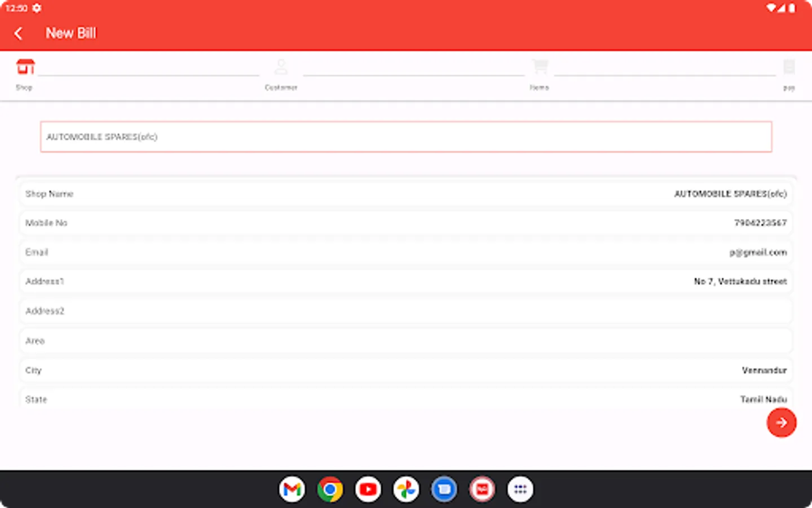The width and height of the screenshot is (812, 508).
Task: Tap the back arrow in the New Bill header
Action: 19,33
